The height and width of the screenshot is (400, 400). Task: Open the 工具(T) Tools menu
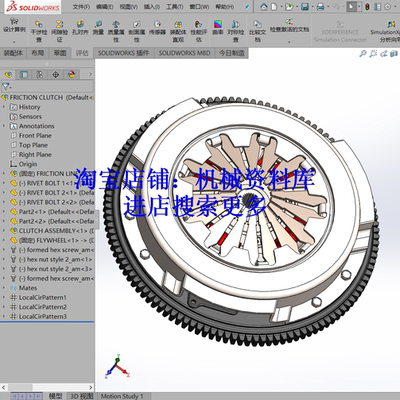coord(175,7)
